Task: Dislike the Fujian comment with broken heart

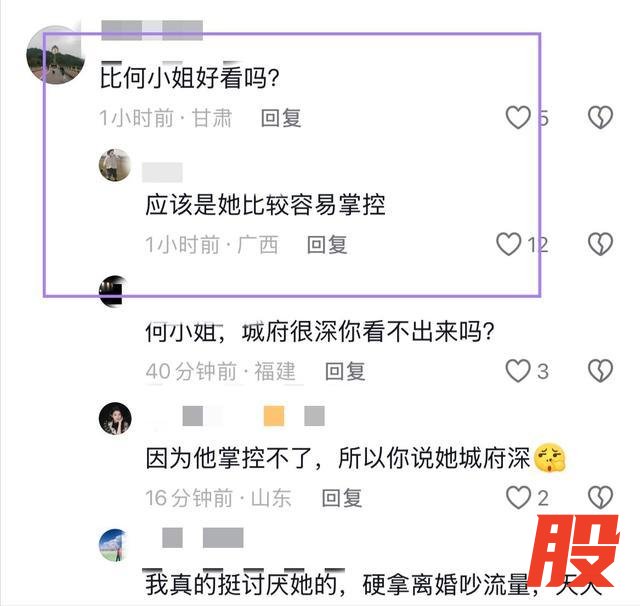Action: (600, 371)
